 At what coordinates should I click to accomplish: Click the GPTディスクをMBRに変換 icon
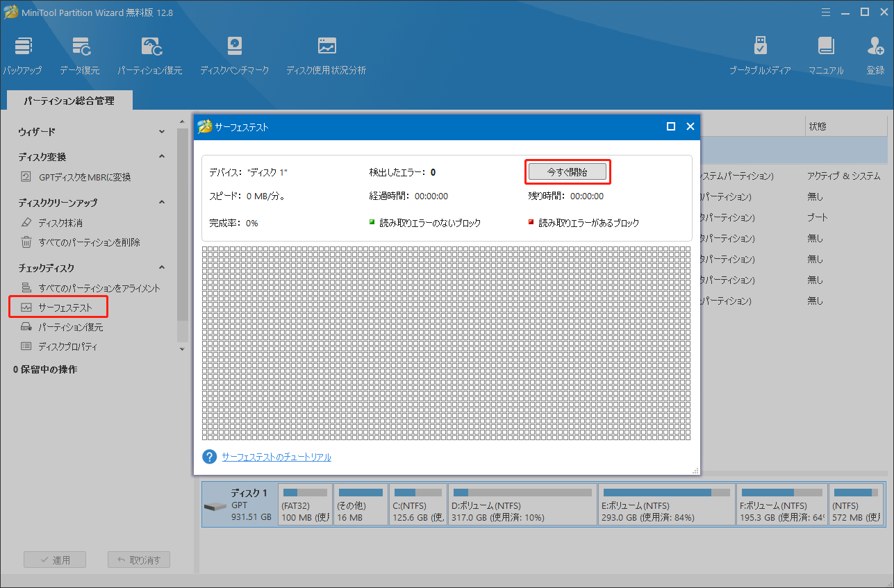point(26,177)
